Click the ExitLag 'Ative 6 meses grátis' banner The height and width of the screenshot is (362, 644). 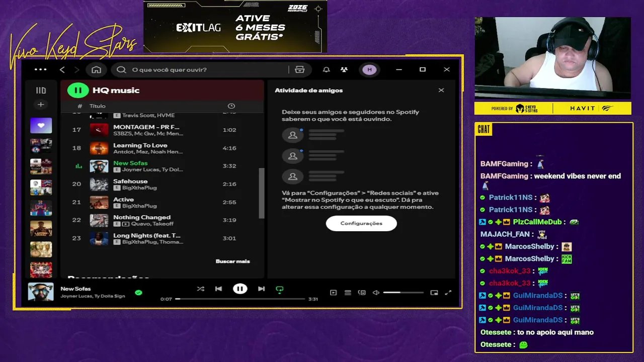[x=235, y=27]
